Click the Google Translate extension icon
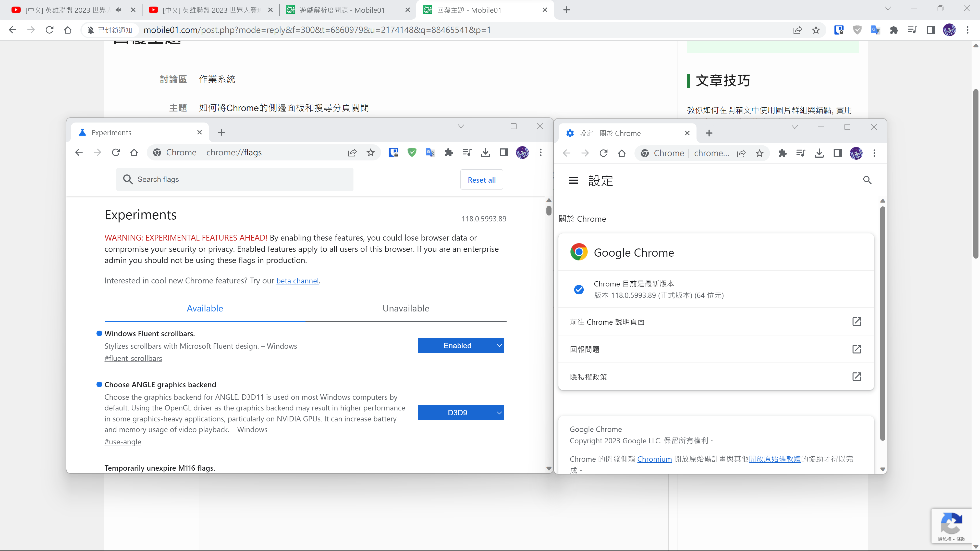Screen dimensions: 980x551 pos(430,153)
